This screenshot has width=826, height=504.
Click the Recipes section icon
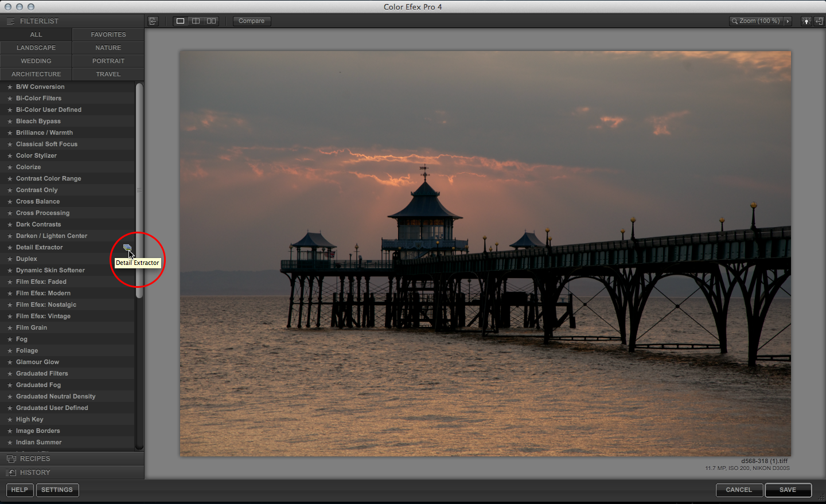(11, 459)
